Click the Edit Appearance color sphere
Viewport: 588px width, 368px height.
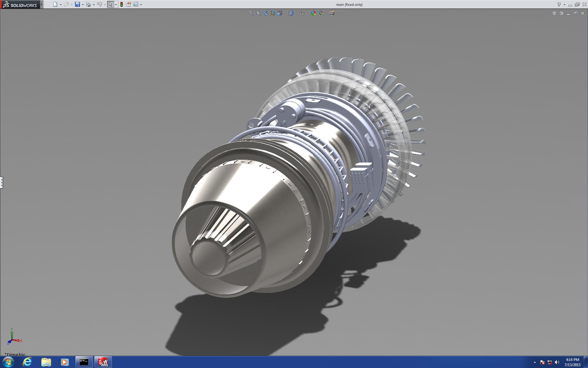pyautogui.click(x=313, y=13)
